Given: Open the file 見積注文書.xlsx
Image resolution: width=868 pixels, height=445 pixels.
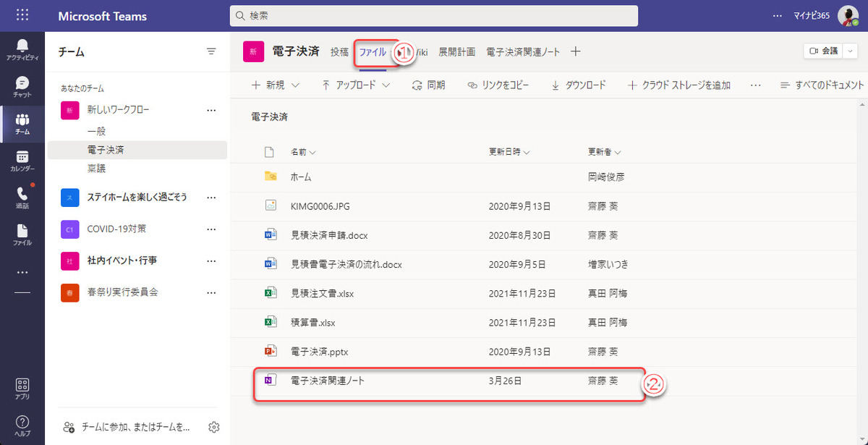Looking at the screenshot, I should tap(322, 293).
